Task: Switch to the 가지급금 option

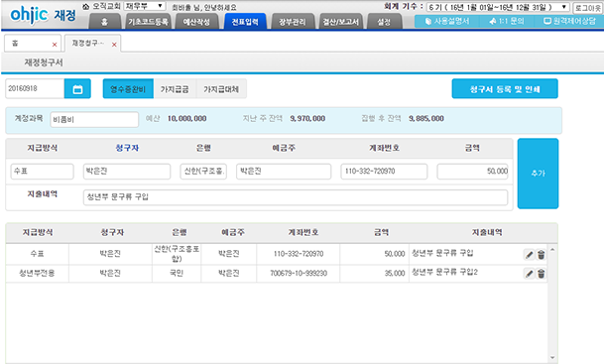Action: click(x=175, y=89)
